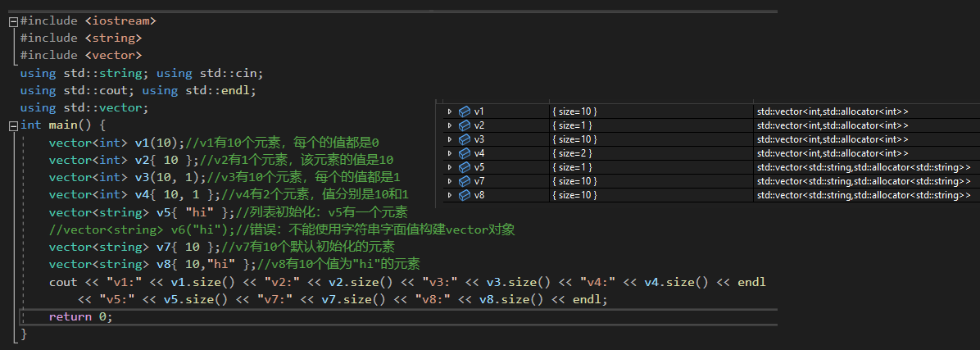Expand the v1 vector row arrow
Screen dimensions: 980x350
click(450, 111)
